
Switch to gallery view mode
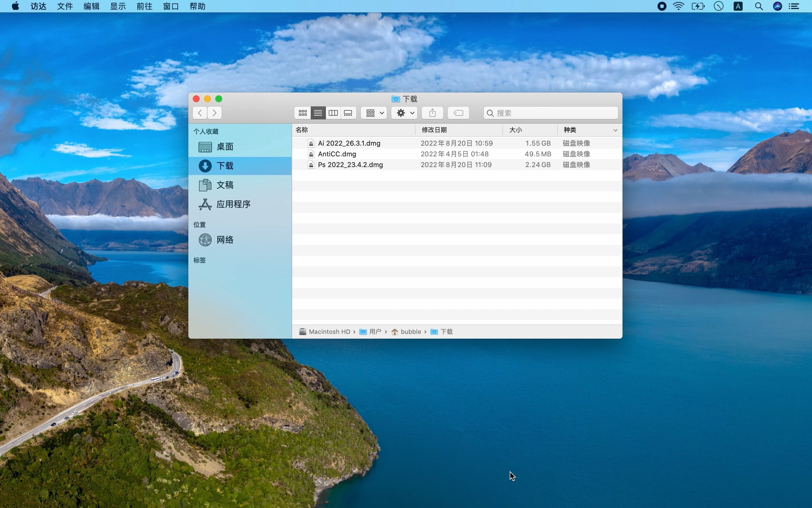[x=348, y=113]
